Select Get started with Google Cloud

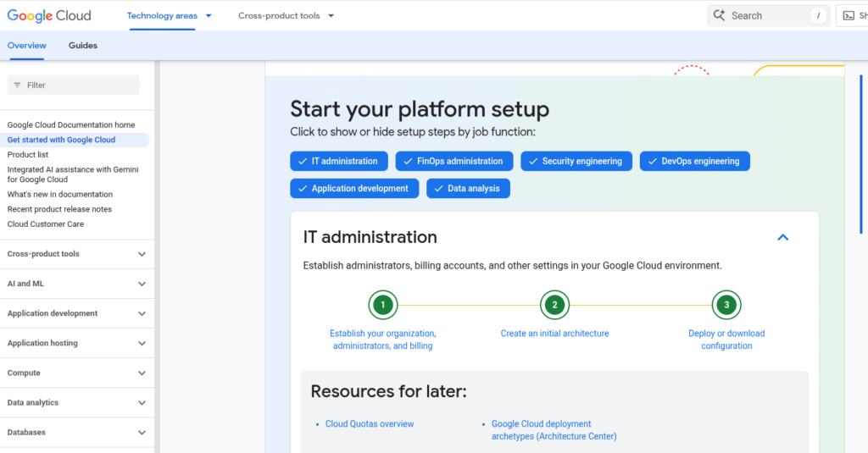[x=61, y=140]
